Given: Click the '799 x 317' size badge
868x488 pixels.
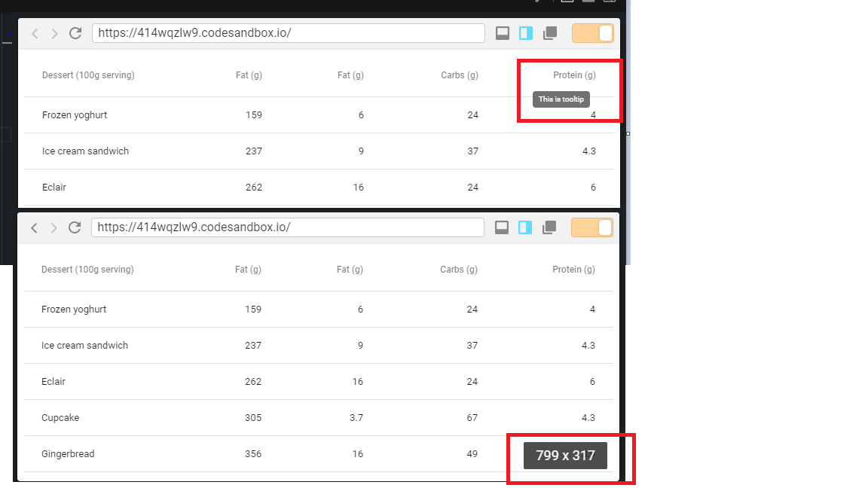Looking at the screenshot, I should pos(564,455).
